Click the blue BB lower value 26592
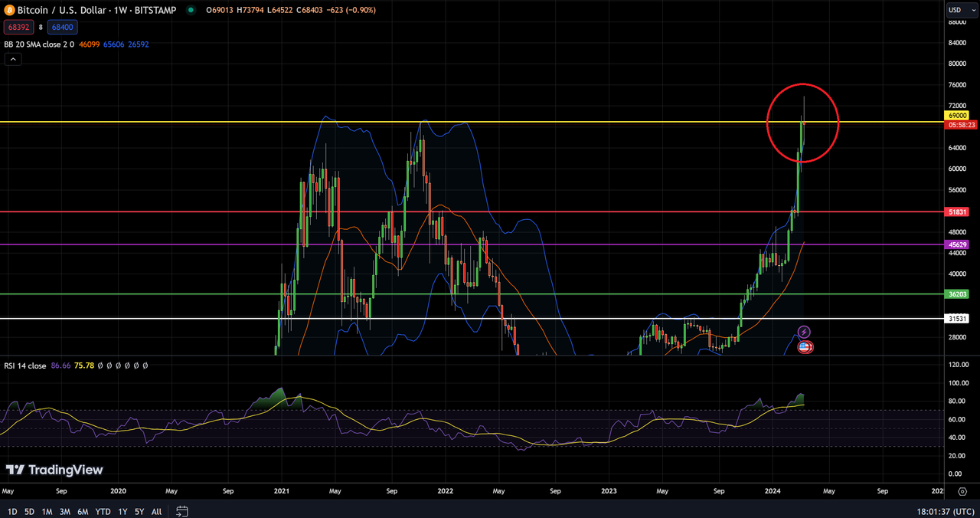This screenshot has width=980, height=518. click(x=139, y=44)
